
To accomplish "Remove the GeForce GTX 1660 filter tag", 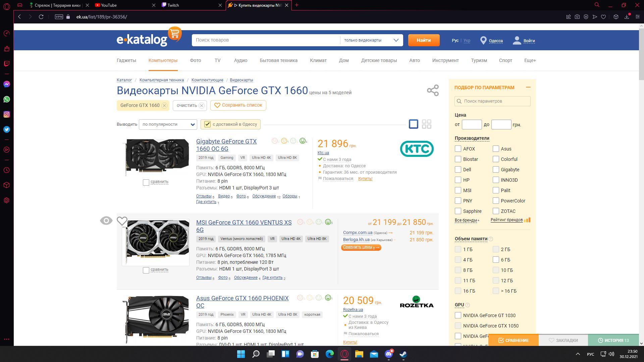I will [x=164, y=106].
